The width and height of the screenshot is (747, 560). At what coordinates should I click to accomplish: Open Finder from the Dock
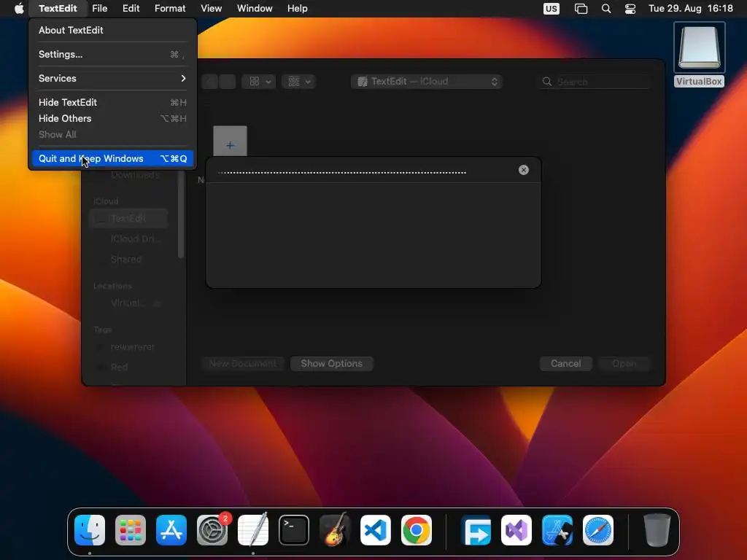tap(90, 530)
